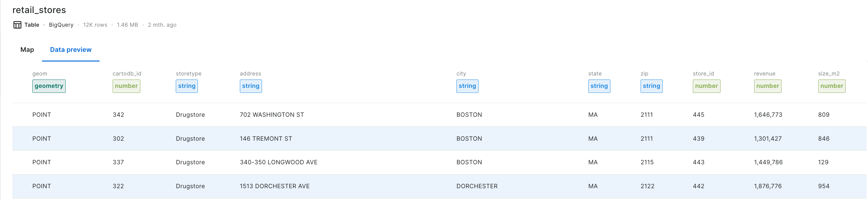Click the number badge under store_id

pyautogui.click(x=706, y=86)
